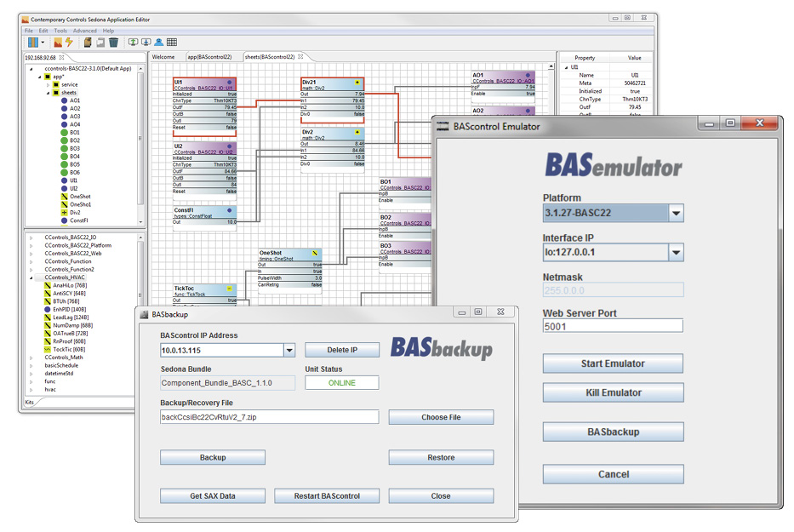Viewport: 794px width, 532px height.
Task: Click the ONLINE unit status indicator
Action: [x=341, y=382]
